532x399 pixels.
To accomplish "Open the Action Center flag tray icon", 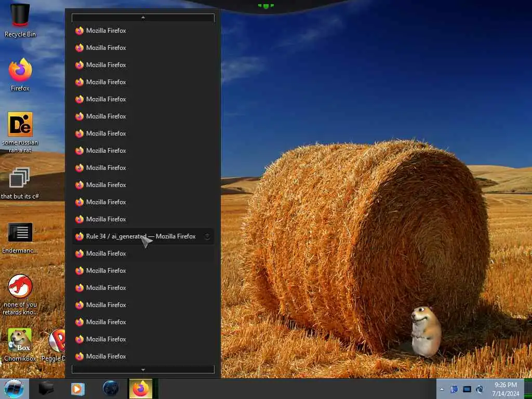I will click(x=454, y=389).
